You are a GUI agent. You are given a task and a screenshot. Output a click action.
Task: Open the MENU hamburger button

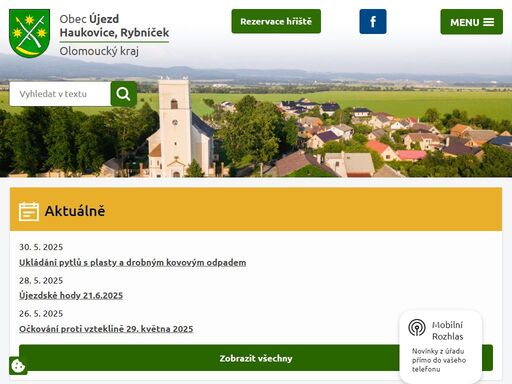point(471,22)
